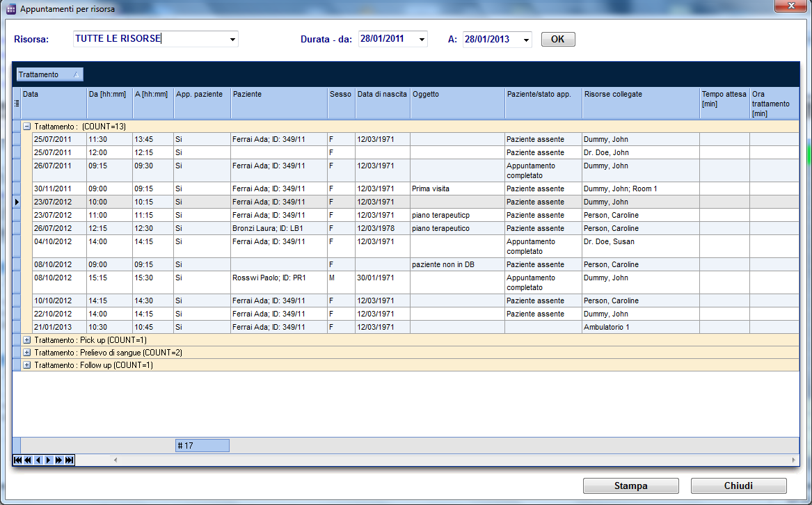Screen dimensions: 812x505
Task: Click the OK button
Action: click(x=558, y=40)
